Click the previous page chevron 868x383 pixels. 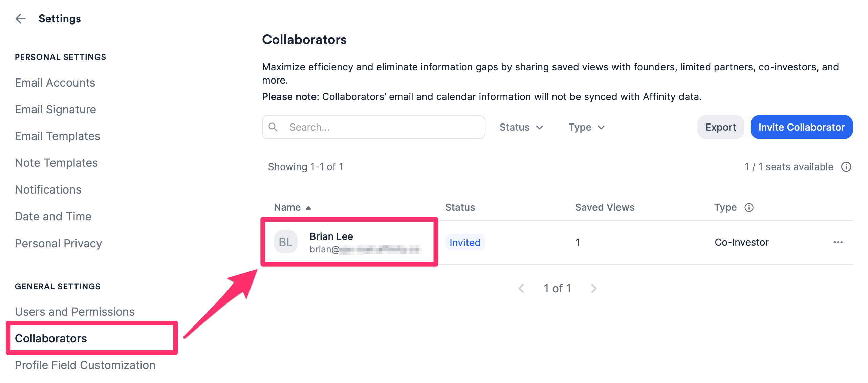click(521, 288)
